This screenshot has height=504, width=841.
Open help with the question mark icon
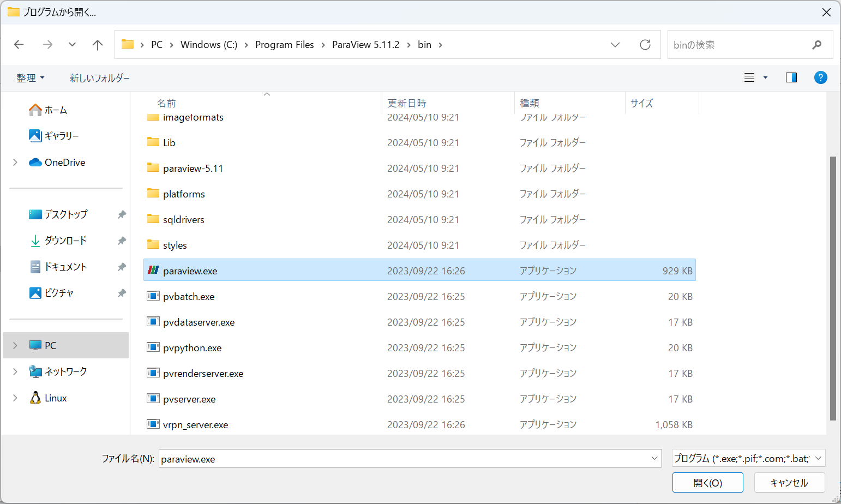tap(820, 77)
